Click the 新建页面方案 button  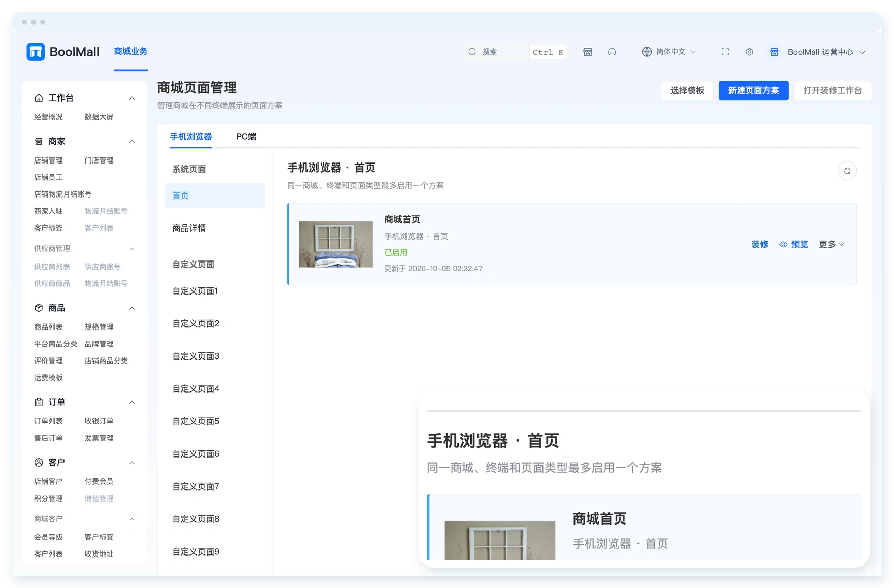click(x=754, y=90)
